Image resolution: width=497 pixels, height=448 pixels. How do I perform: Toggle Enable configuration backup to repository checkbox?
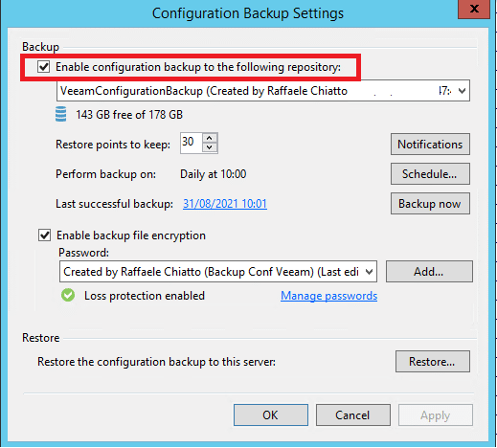coord(43,67)
